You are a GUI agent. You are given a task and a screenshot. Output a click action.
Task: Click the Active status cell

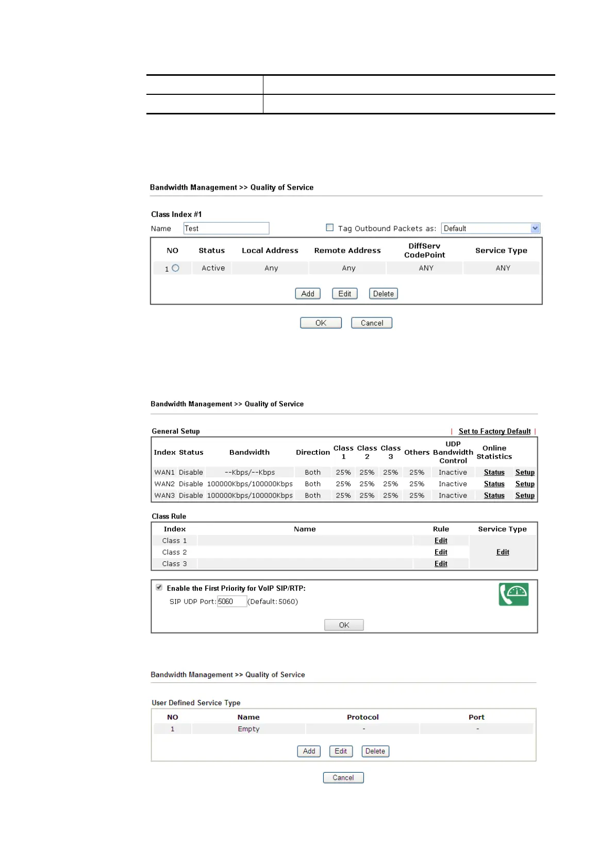pos(213,268)
